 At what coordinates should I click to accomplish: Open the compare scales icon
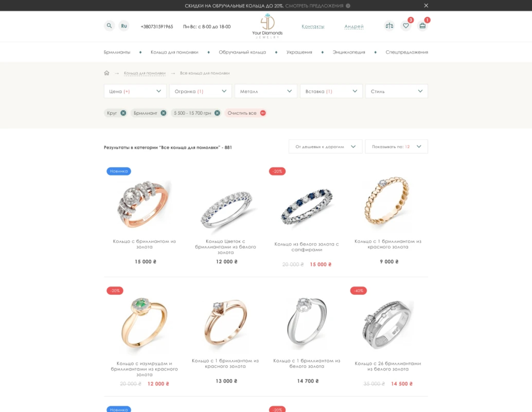389,26
